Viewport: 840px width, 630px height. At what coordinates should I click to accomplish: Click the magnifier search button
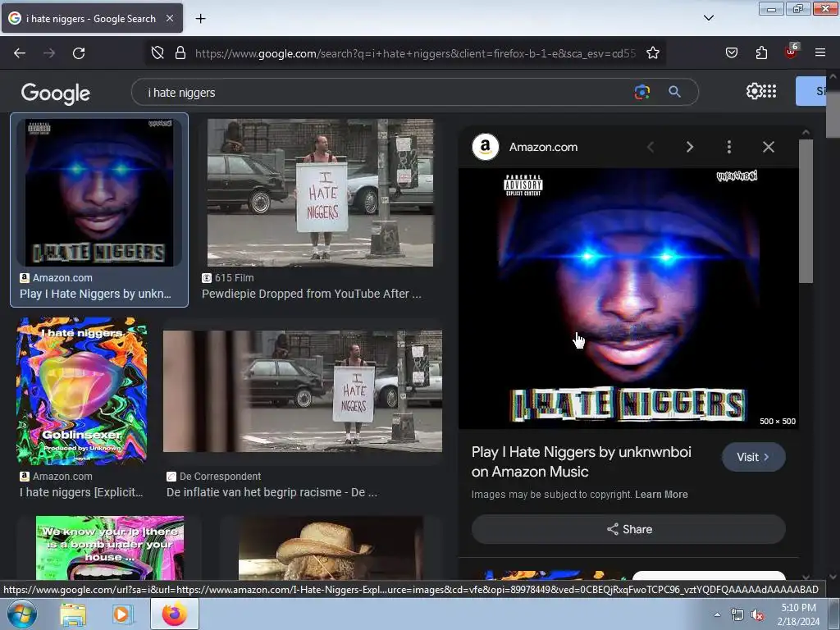(x=674, y=92)
